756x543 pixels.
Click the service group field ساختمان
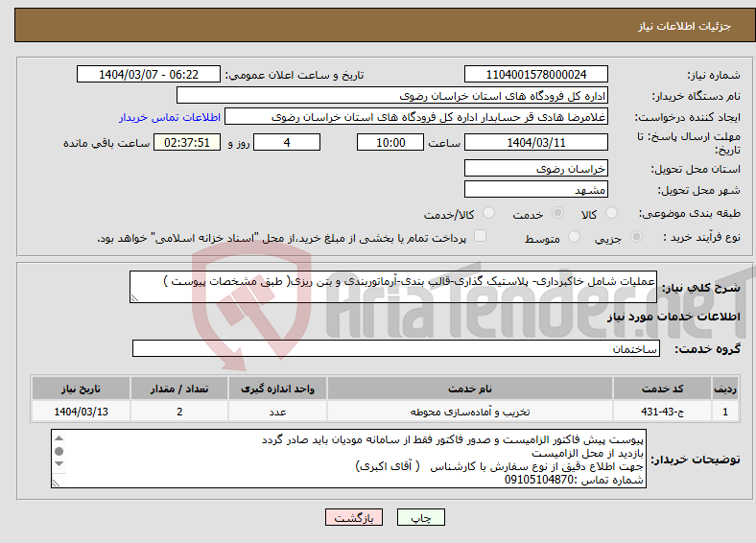pos(396,348)
